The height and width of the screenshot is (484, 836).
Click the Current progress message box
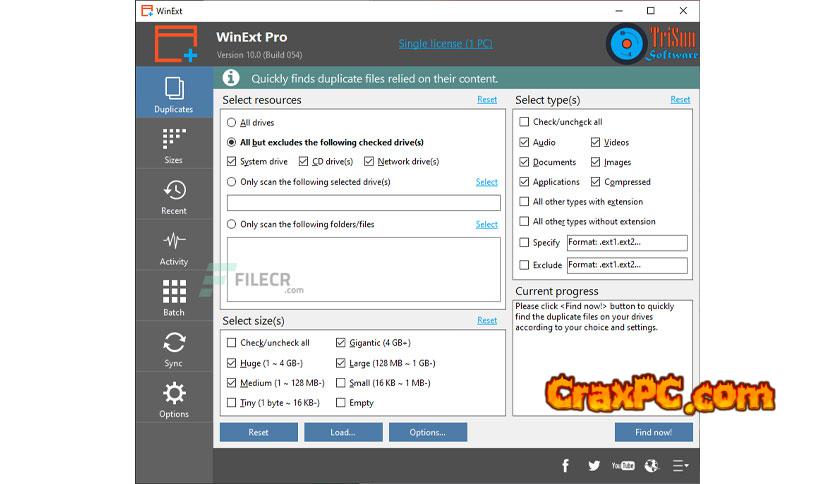(602, 358)
